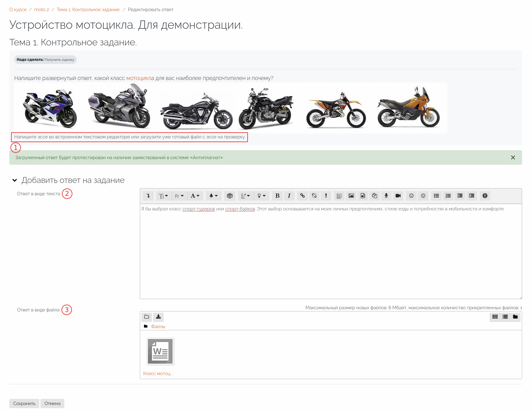The width and height of the screenshot is (532, 410).
Task: Insert a bulleted list
Action: [x=436, y=196]
